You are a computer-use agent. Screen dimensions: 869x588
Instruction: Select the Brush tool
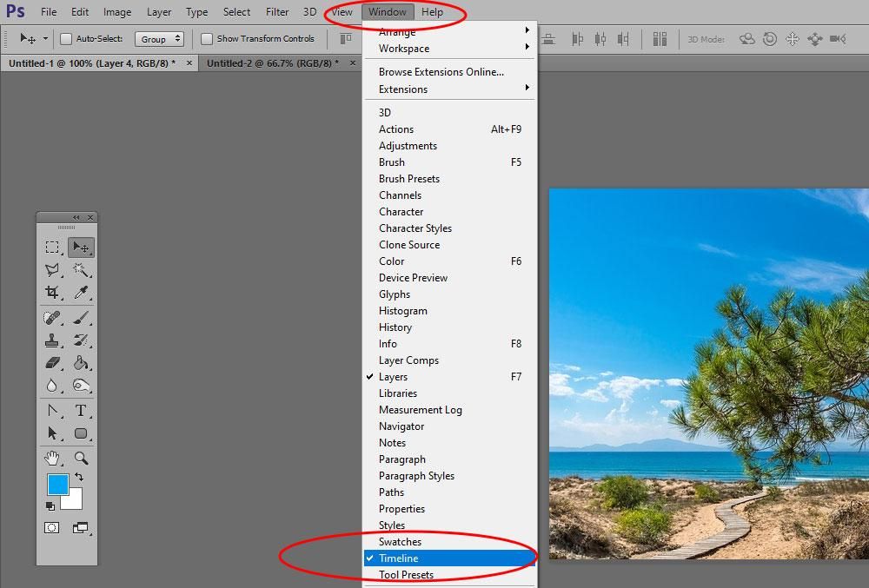coord(81,318)
